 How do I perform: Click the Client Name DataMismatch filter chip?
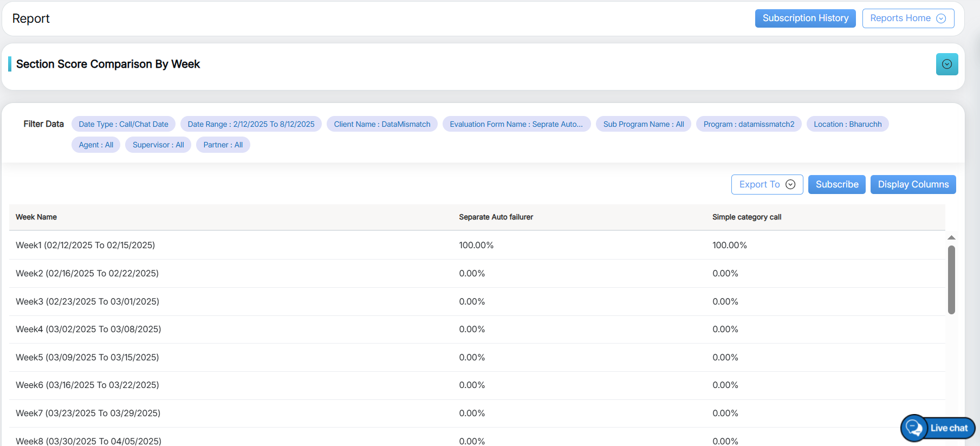click(x=382, y=124)
